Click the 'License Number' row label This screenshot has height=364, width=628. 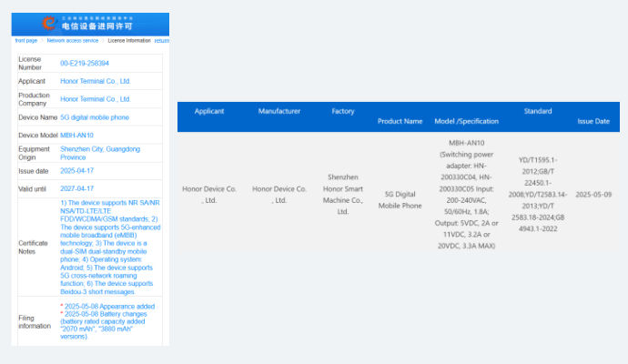[30, 64]
